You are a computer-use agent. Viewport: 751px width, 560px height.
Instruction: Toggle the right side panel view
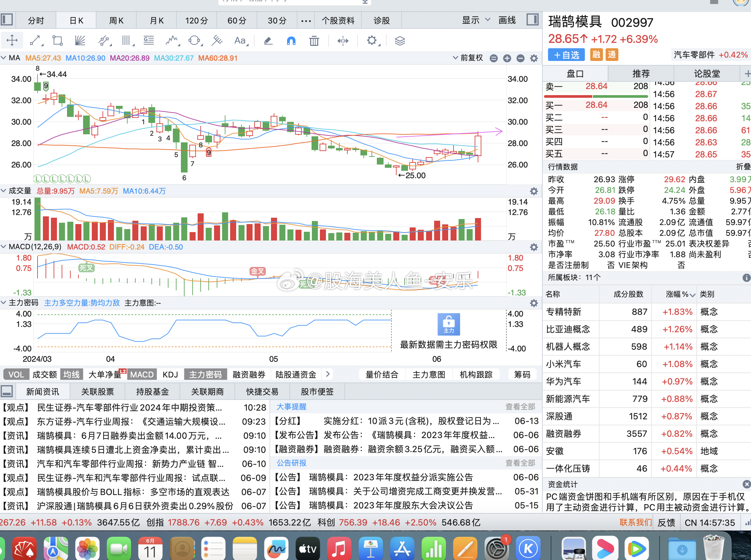tap(532, 20)
